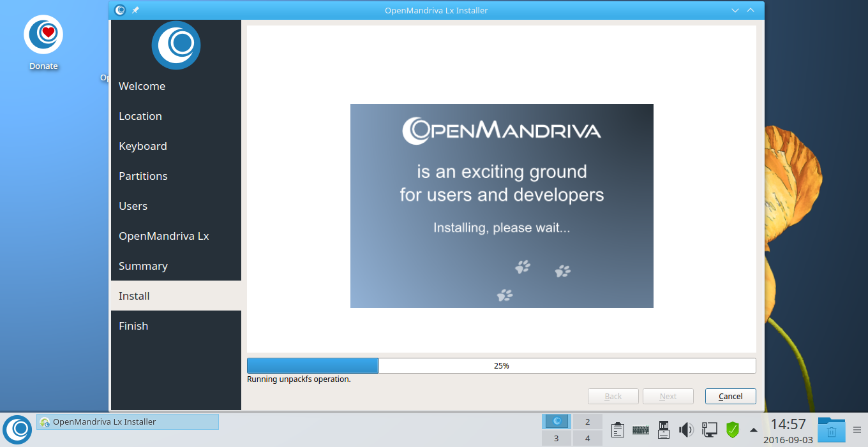Switch to virtual desktop 4 in pager
The height and width of the screenshot is (447, 868).
click(x=588, y=438)
